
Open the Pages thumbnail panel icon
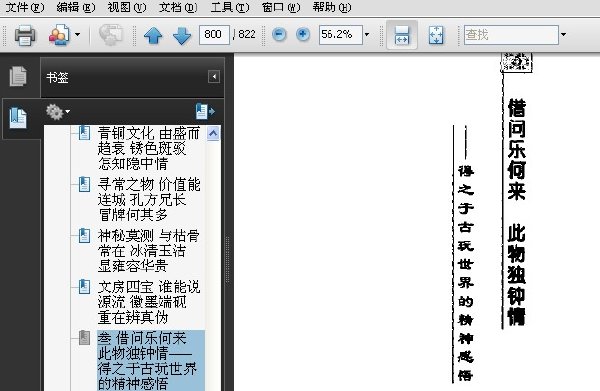click(18, 76)
